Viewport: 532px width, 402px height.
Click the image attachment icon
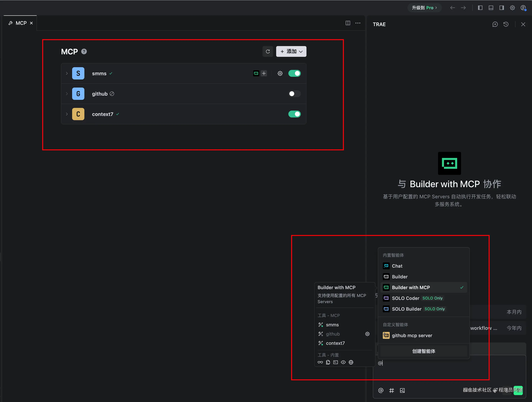[x=402, y=390]
